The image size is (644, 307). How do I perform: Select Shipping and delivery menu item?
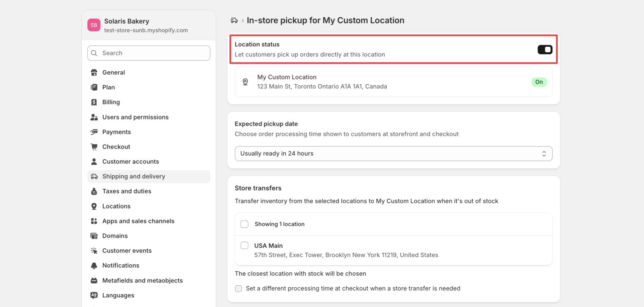(x=149, y=176)
